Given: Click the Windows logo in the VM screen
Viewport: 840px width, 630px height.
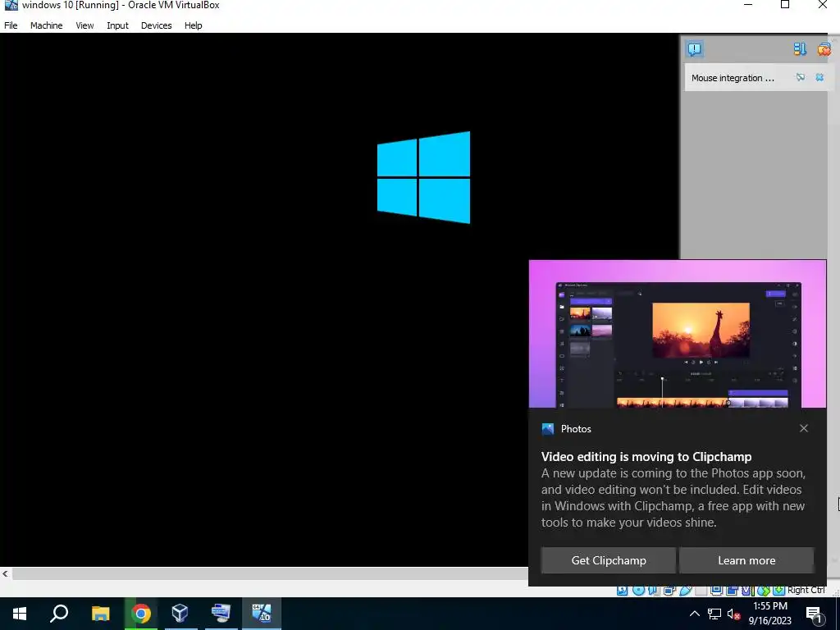Looking at the screenshot, I should pyautogui.click(x=424, y=177).
